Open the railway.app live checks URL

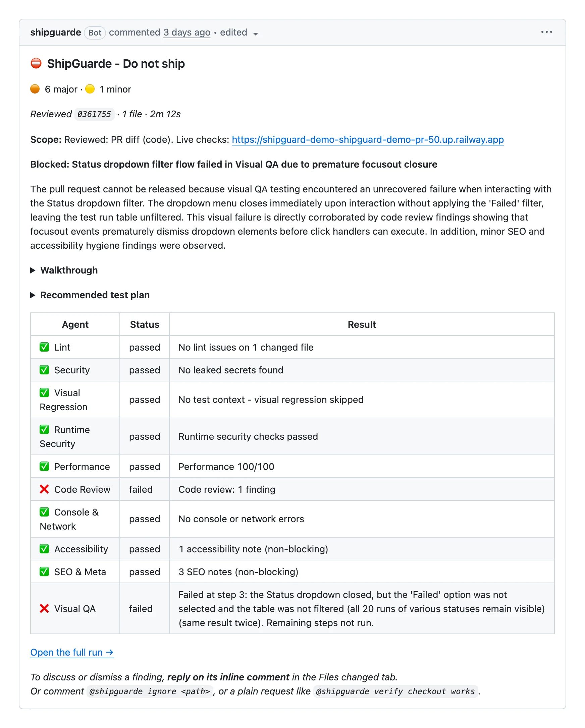click(x=368, y=139)
